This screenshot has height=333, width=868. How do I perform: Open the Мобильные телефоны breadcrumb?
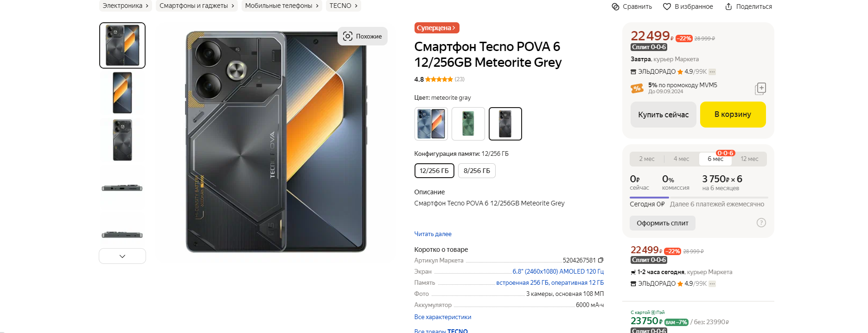(281, 6)
